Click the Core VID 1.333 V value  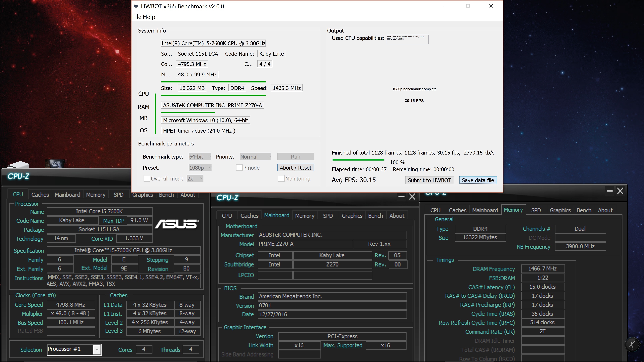click(x=134, y=239)
